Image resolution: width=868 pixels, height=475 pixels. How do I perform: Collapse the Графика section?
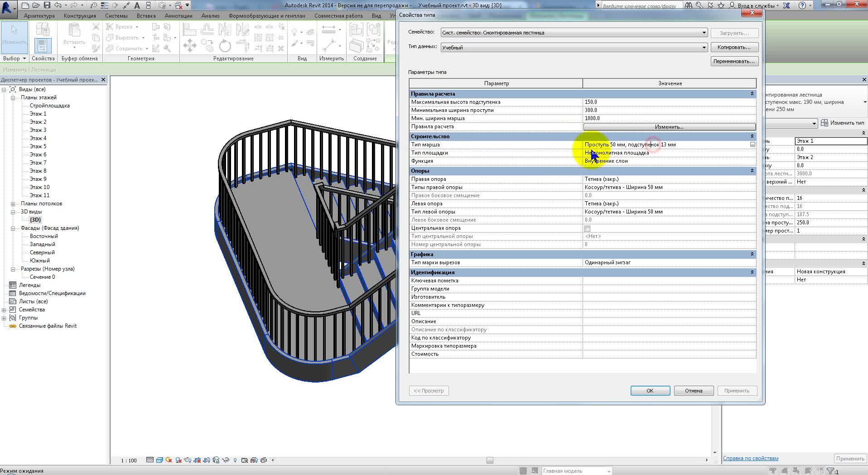[x=752, y=254]
